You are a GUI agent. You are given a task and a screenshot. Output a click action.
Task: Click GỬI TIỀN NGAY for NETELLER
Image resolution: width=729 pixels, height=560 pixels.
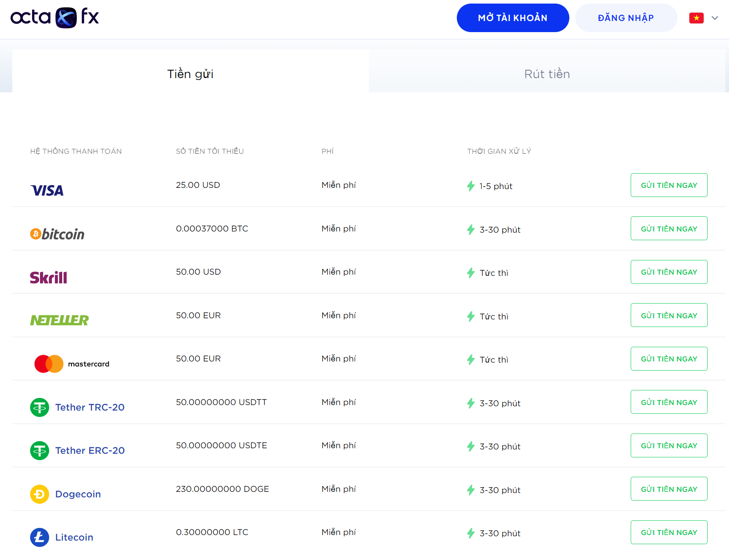(669, 315)
